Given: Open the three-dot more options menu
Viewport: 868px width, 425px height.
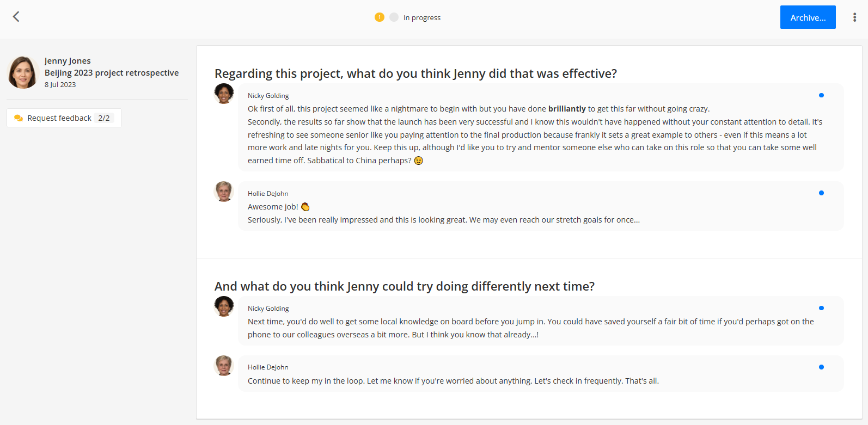Looking at the screenshot, I should [854, 17].
